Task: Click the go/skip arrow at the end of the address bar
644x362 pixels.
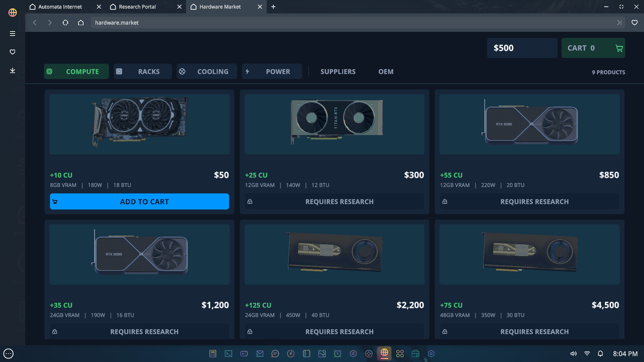Action: (x=619, y=22)
